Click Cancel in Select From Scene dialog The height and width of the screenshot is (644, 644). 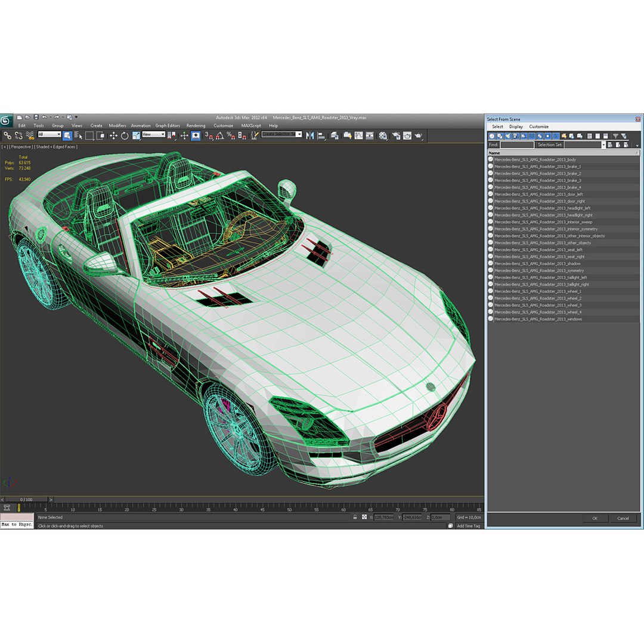(623, 518)
